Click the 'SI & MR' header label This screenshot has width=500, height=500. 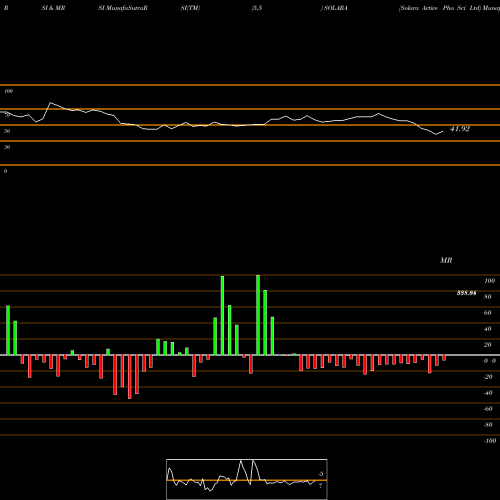[53, 8]
